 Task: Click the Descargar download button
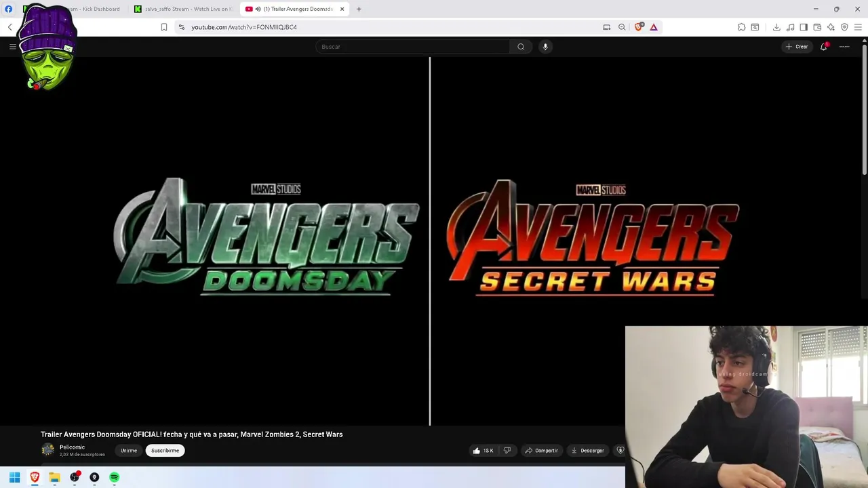pyautogui.click(x=587, y=451)
